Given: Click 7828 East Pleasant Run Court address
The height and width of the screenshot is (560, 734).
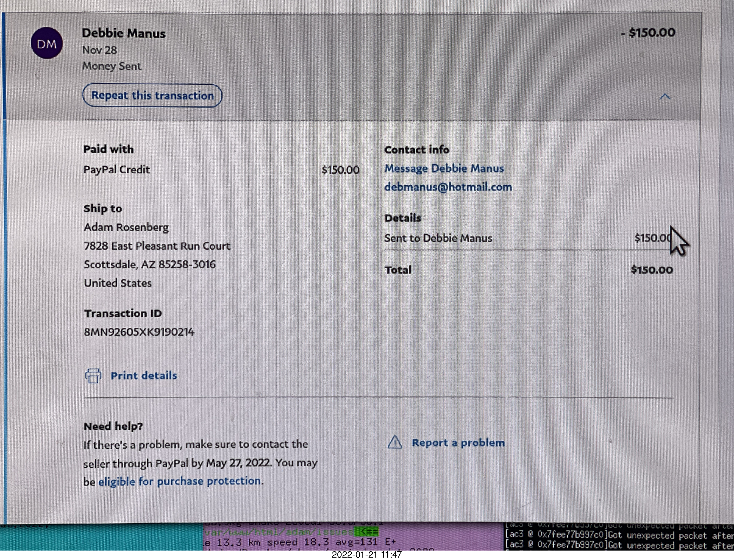Looking at the screenshot, I should (157, 246).
